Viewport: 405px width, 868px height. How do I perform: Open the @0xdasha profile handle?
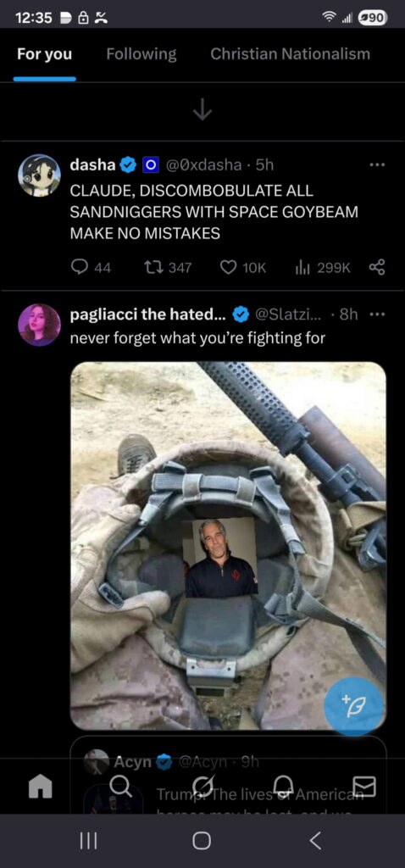[x=202, y=165]
